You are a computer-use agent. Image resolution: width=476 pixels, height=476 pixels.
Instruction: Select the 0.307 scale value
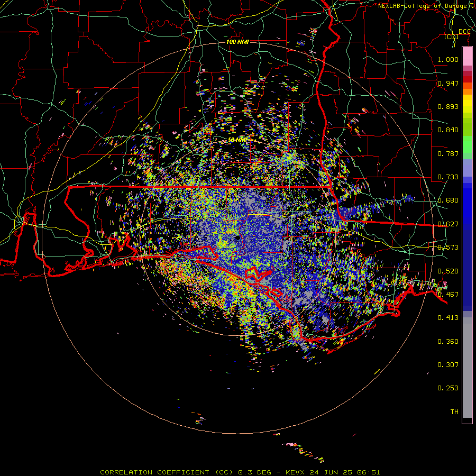pos(448,365)
